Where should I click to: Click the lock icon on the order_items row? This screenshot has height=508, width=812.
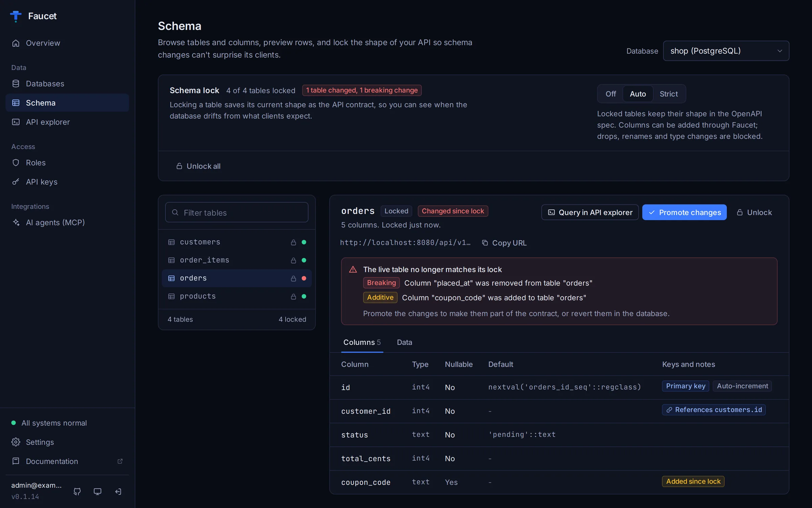[x=293, y=260]
